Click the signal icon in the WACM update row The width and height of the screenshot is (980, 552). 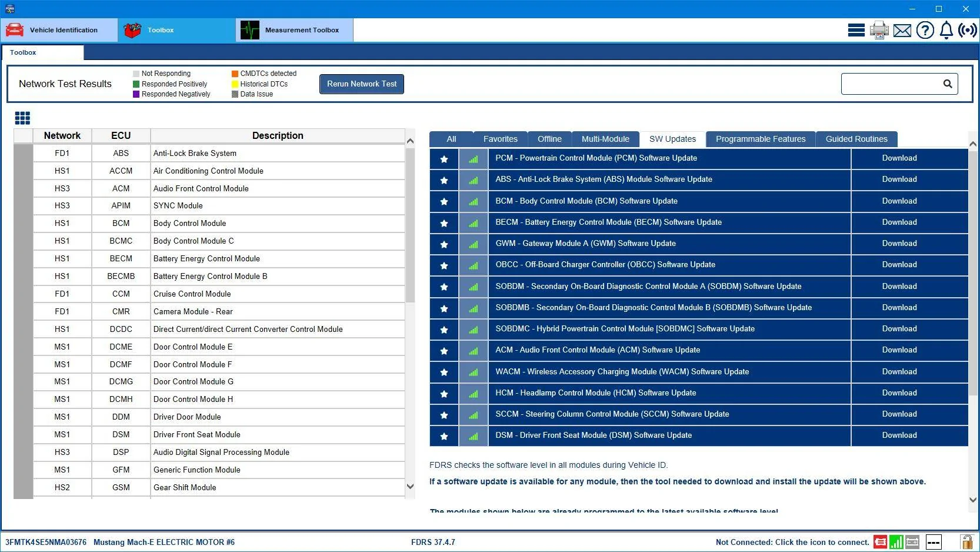(x=474, y=372)
